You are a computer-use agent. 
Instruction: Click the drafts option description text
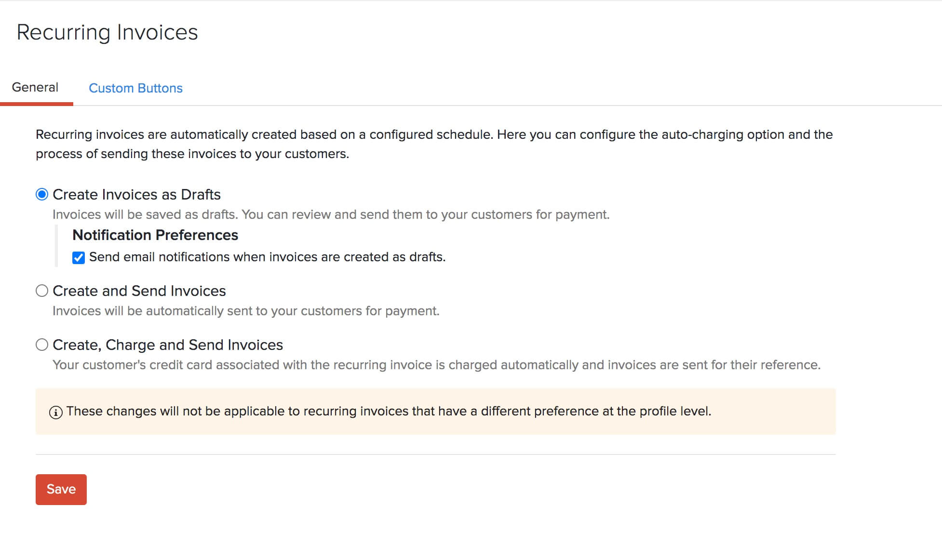coord(331,214)
